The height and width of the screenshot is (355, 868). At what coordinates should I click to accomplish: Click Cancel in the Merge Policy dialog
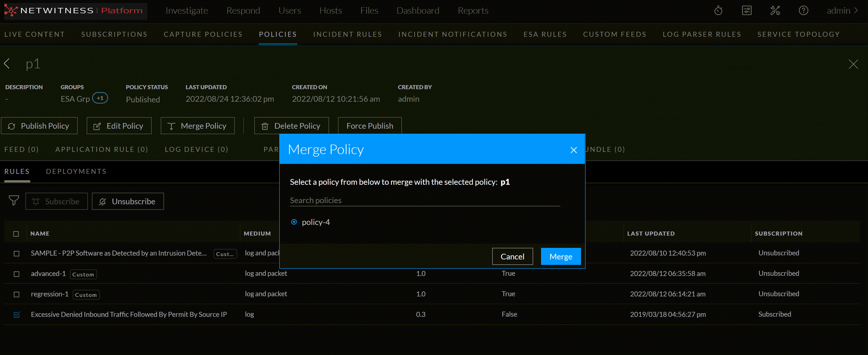click(512, 257)
